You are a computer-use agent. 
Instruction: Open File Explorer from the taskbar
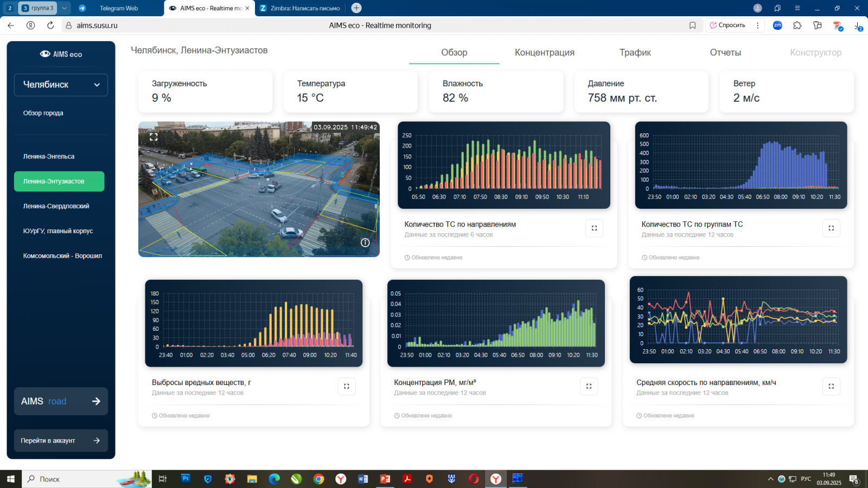pyautogui.click(x=252, y=479)
